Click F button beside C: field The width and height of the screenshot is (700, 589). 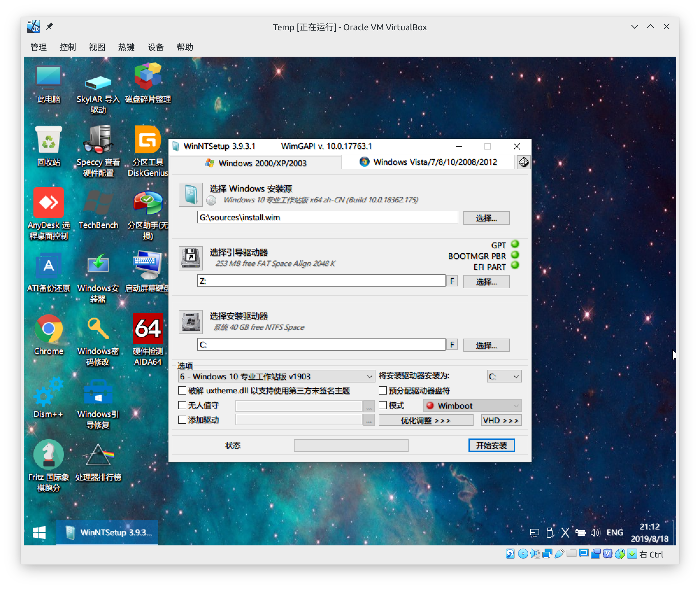tap(452, 345)
